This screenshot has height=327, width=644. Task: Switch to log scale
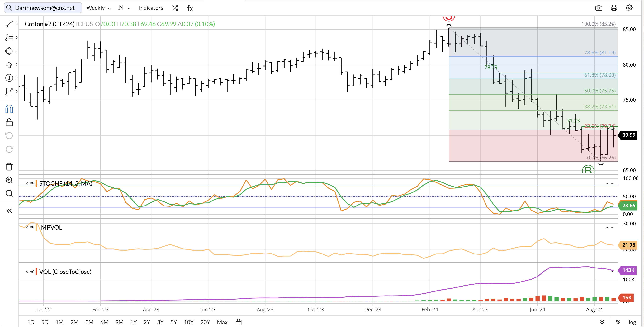coord(632,322)
